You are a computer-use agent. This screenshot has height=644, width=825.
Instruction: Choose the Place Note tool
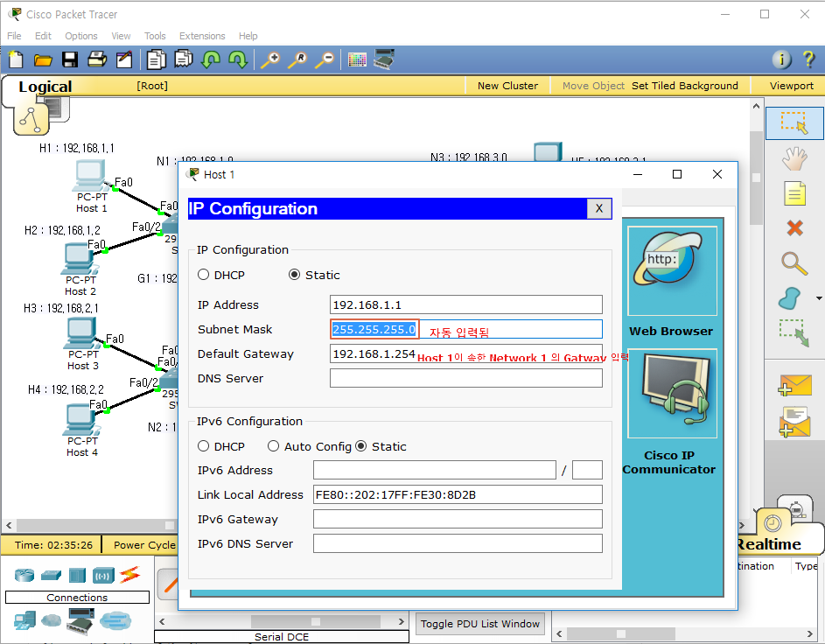794,193
